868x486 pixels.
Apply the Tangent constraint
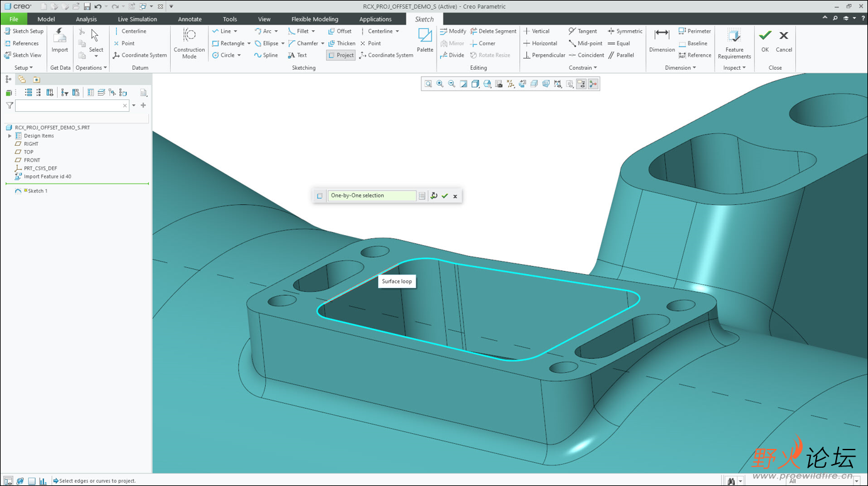(x=583, y=31)
